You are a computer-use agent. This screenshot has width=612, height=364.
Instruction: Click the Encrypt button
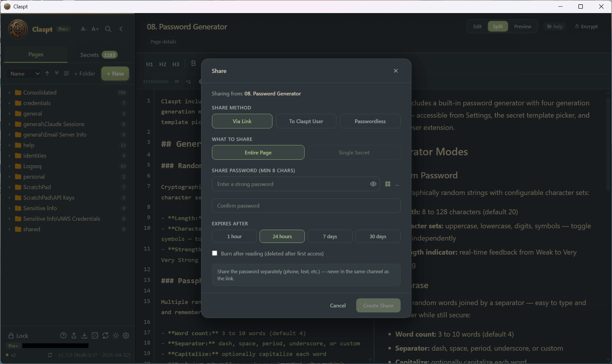[586, 26]
